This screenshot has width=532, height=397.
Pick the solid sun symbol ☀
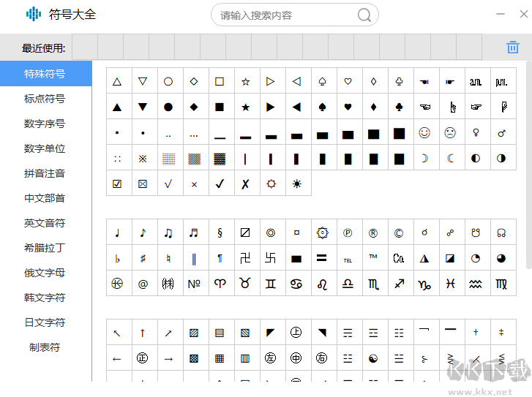tap(296, 184)
